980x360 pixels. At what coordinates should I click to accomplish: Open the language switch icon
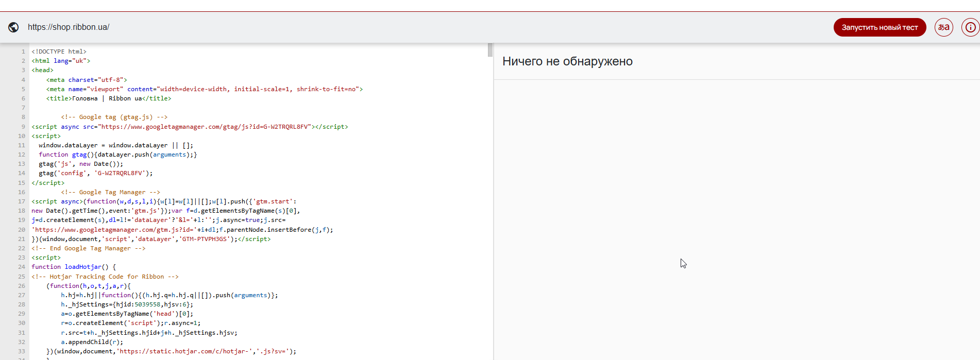(x=944, y=27)
